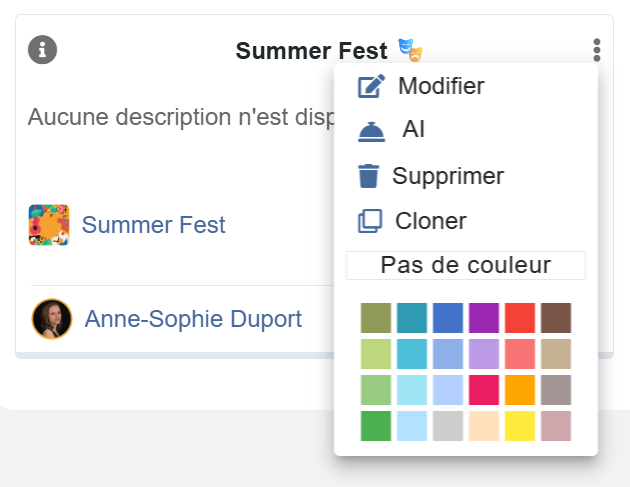This screenshot has height=487, width=630.
Task: Click the AI bell icon
Action: pyautogui.click(x=371, y=131)
